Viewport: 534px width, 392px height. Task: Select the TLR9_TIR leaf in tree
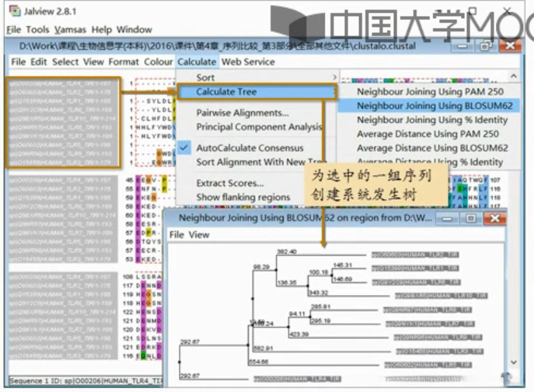[438, 338]
